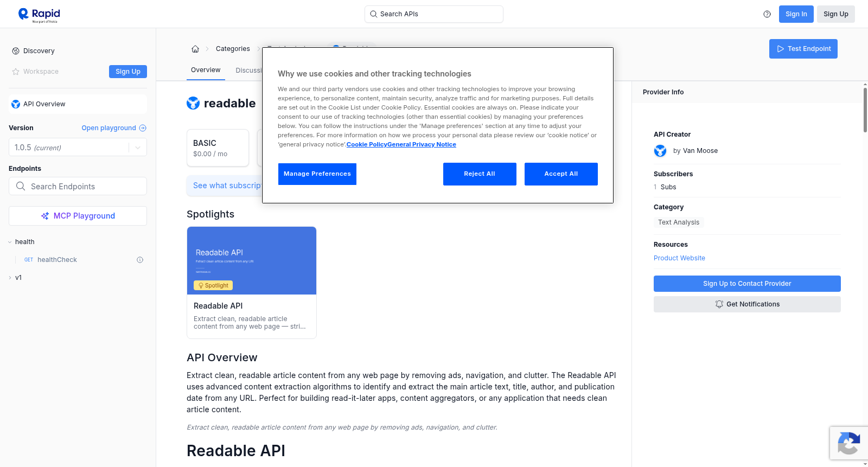The image size is (868, 467).
Task: Click Sign Up to Contact Provider
Action: coord(747,284)
